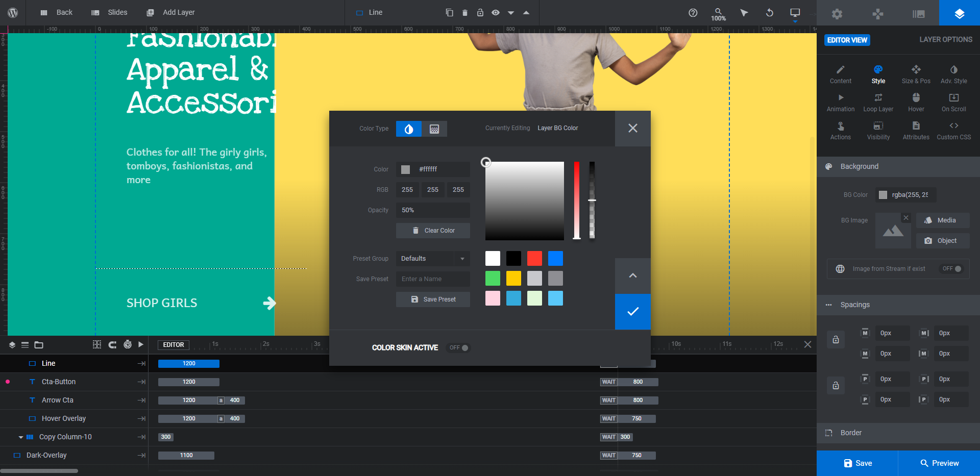The width and height of the screenshot is (980, 476).
Task: Open the Loop Layer settings
Action: pyautogui.click(x=878, y=102)
